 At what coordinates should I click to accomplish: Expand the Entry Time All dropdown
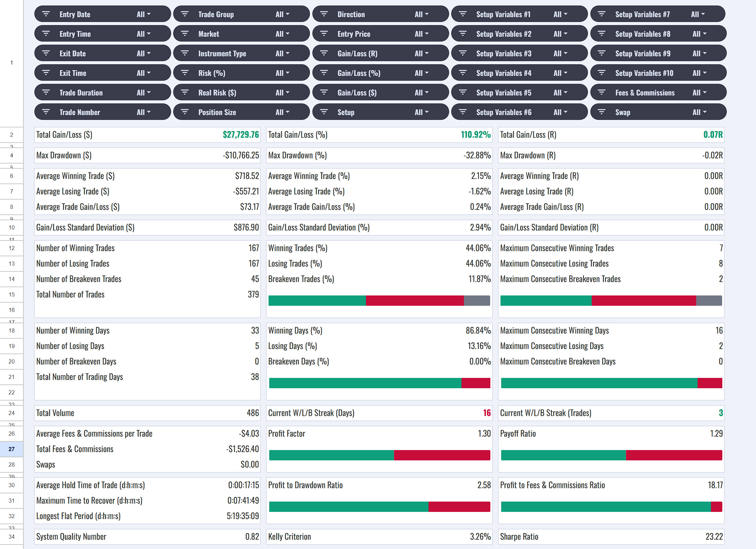[x=144, y=34]
